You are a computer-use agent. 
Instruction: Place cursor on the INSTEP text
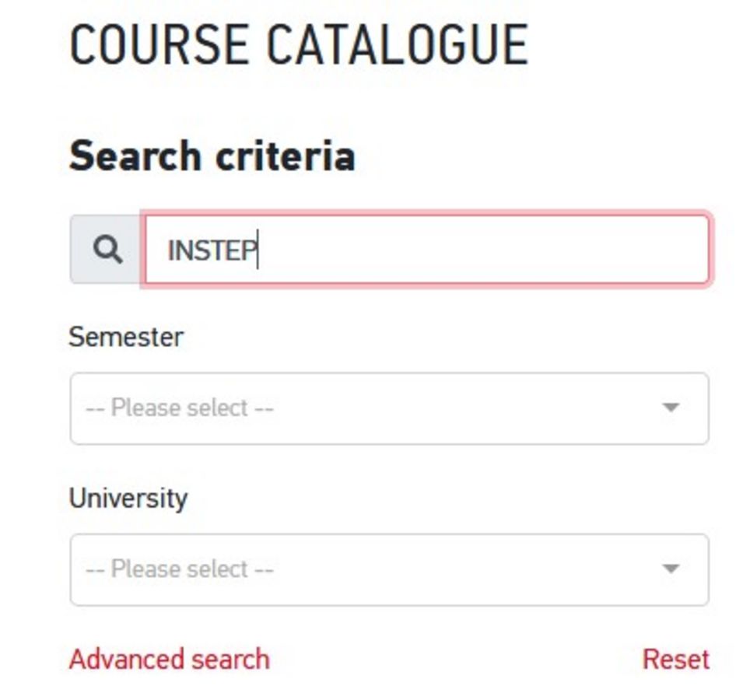(212, 250)
